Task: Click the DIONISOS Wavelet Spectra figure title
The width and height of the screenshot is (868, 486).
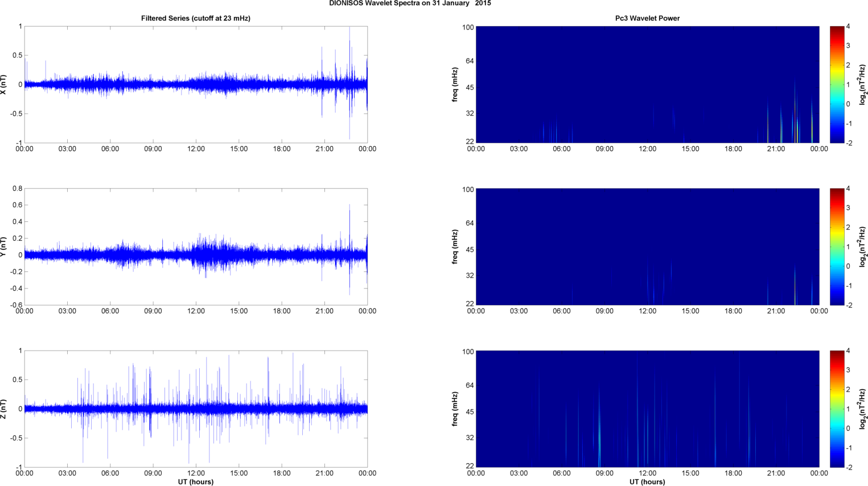Action: coord(410,3)
